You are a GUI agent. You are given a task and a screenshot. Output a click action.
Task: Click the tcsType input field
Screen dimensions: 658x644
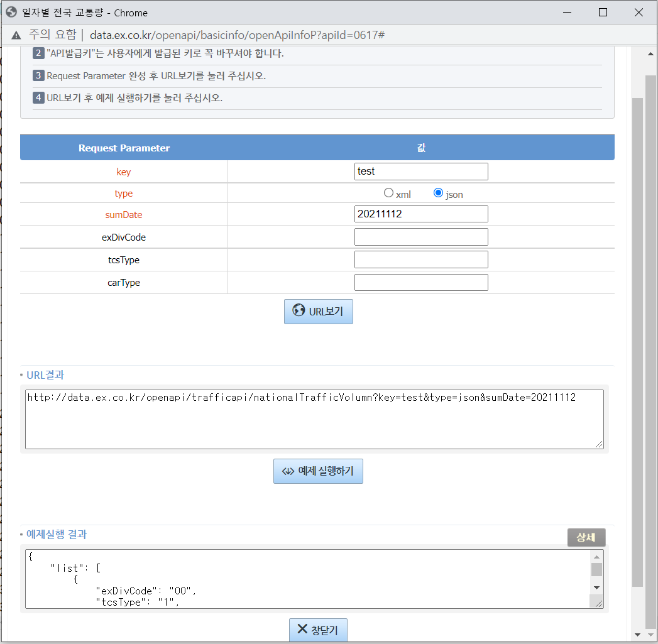421,259
